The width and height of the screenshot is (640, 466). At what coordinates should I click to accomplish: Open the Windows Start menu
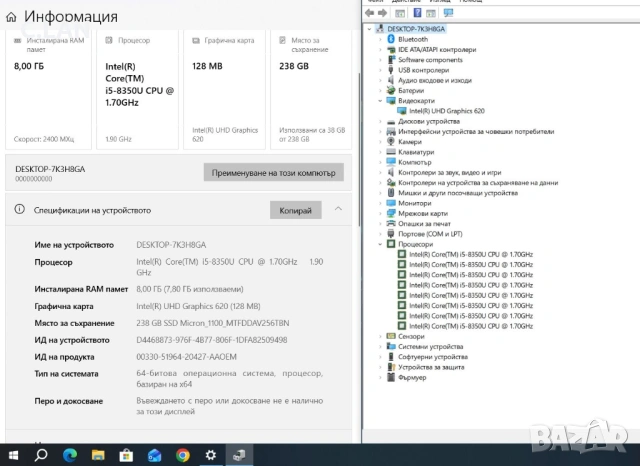point(13,455)
